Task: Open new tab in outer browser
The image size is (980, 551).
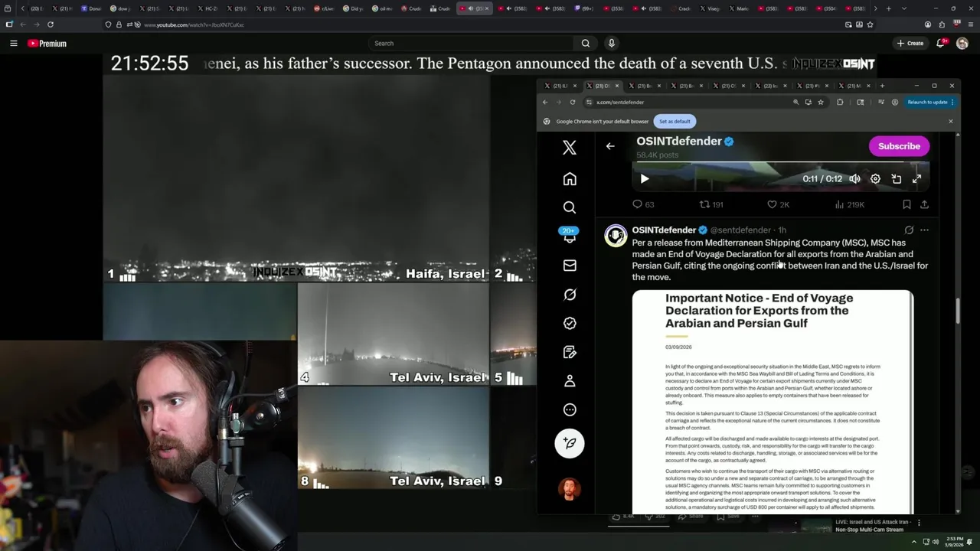Action: (888, 8)
